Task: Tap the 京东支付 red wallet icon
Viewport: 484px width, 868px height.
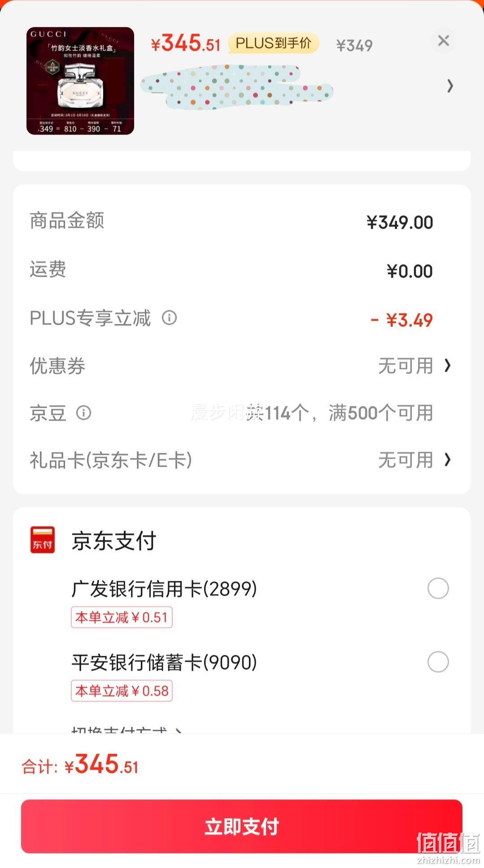Action: [43, 540]
